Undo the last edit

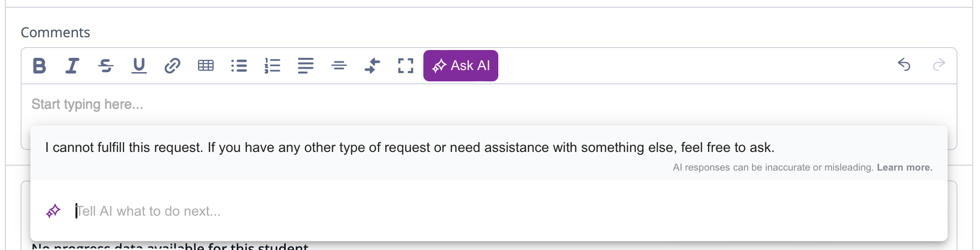[904, 65]
